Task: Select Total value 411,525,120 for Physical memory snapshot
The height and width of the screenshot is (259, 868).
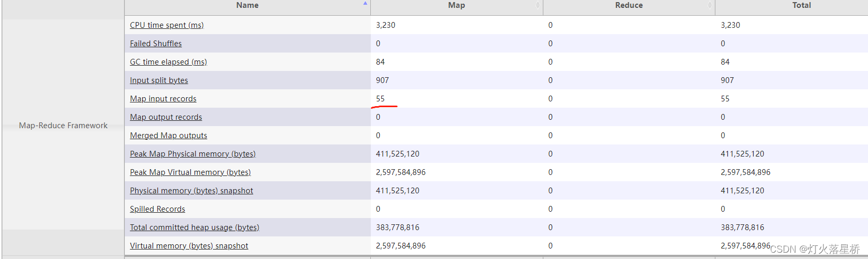Action: point(742,191)
